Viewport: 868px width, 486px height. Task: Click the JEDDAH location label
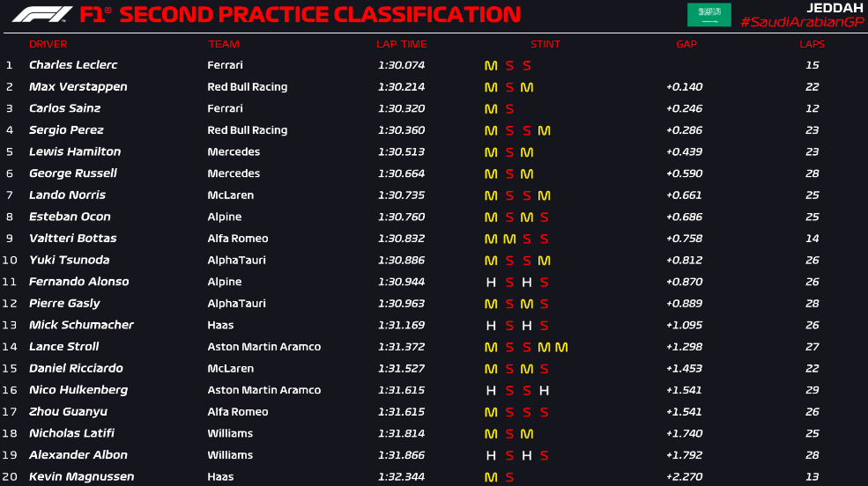point(835,8)
